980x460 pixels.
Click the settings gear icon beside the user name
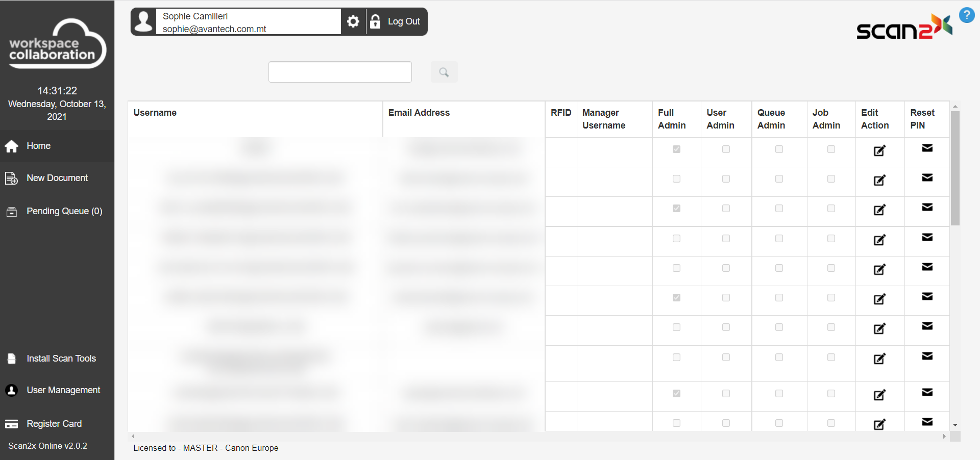(353, 21)
